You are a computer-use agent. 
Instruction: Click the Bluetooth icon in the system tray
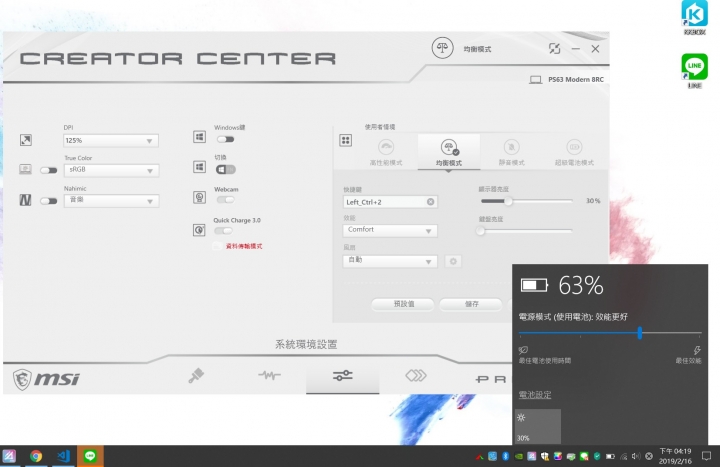pyautogui.click(x=506, y=456)
